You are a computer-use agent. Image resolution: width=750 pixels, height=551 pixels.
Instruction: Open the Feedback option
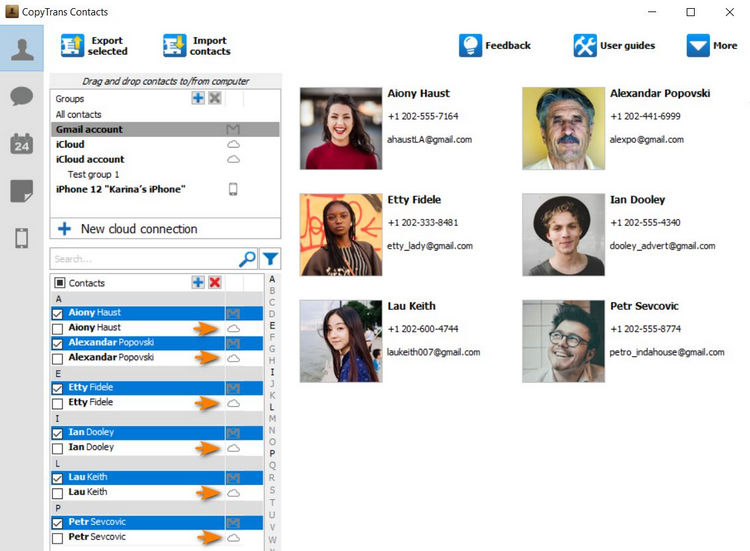495,46
